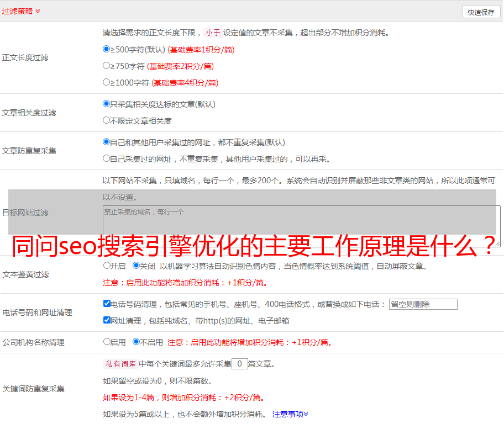504x424 pixels.
Task: Enable 文本鉴黄过滤 with 开启 radio
Action: click(x=107, y=266)
